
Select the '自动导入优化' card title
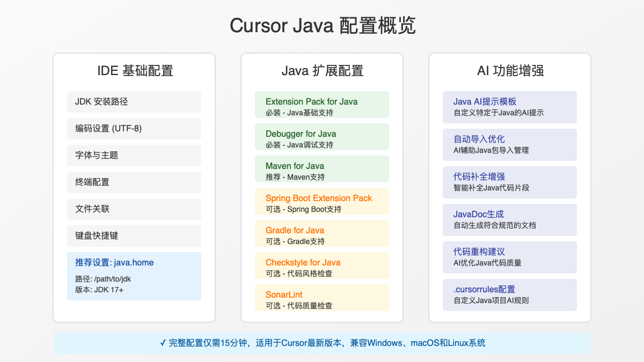[x=479, y=139]
